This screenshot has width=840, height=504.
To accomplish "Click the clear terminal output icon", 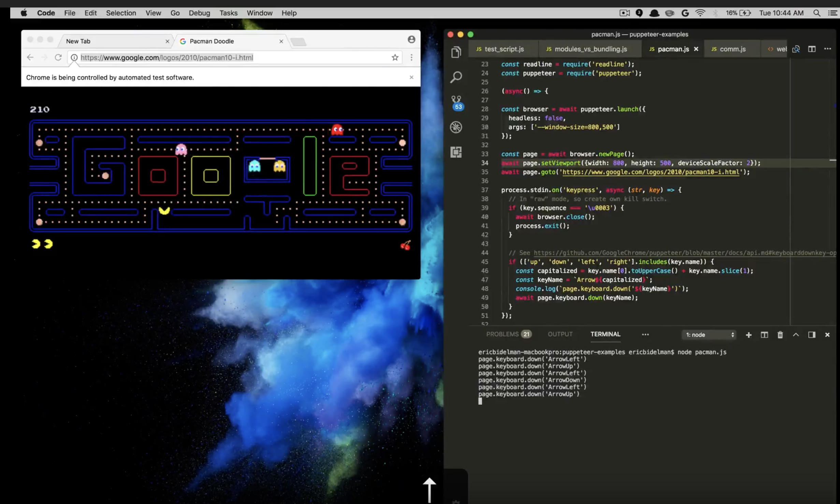I will click(x=780, y=334).
